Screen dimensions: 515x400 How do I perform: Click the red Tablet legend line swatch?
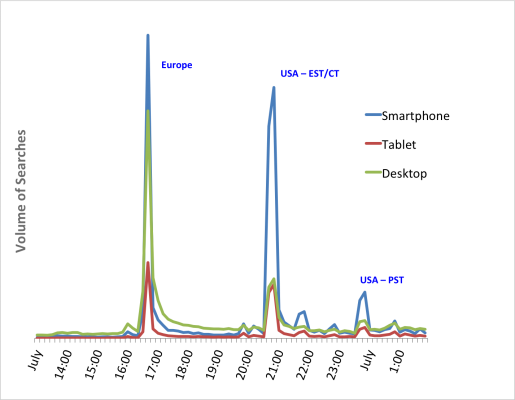pyautogui.click(x=373, y=143)
